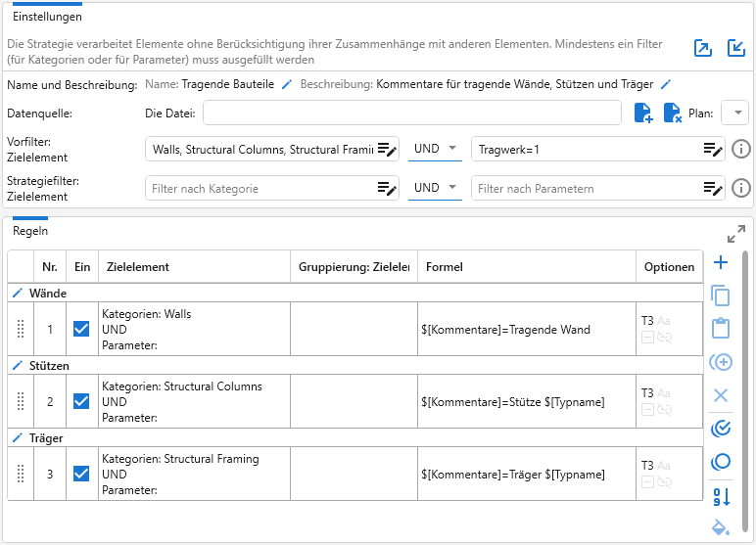Image resolution: width=756 pixels, height=545 pixels.
Task: Open Strategiefilter category editor icon
Action: pos(387,189)
